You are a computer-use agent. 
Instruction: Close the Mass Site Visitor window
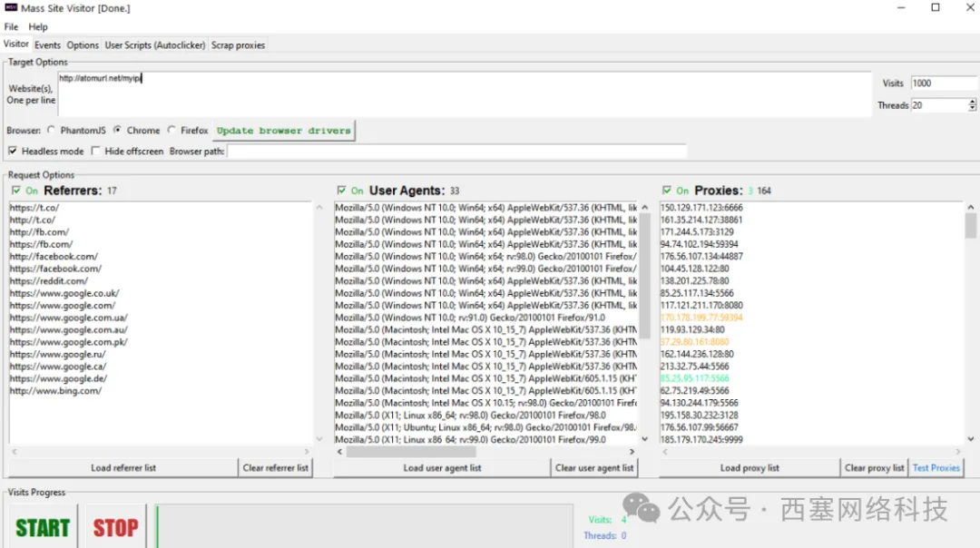970,7
